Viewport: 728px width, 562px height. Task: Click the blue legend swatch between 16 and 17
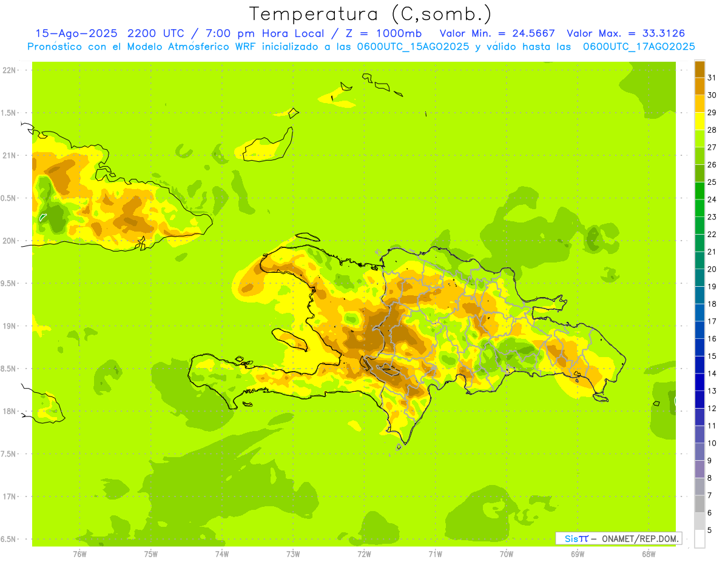[x=699, y=330]
